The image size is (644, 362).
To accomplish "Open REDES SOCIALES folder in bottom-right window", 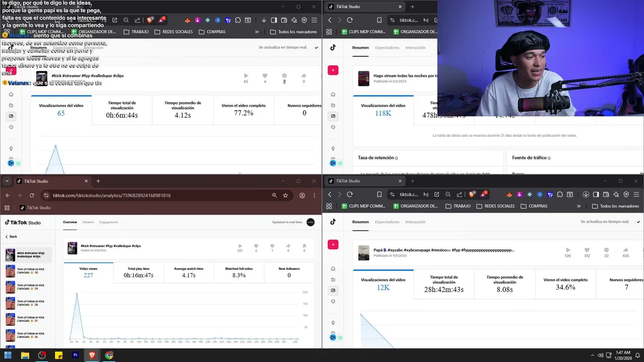I will pos(496,206).
